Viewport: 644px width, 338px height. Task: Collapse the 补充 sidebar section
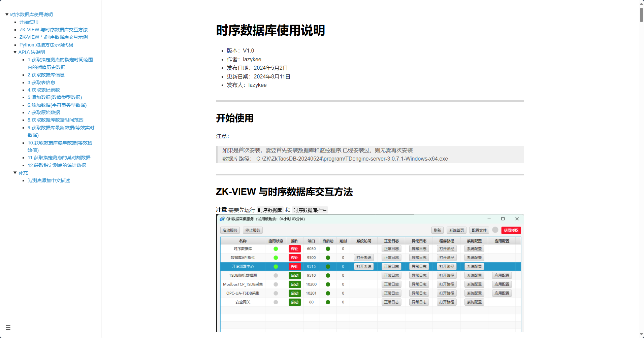pyautogui.click(x=15, y=172)
